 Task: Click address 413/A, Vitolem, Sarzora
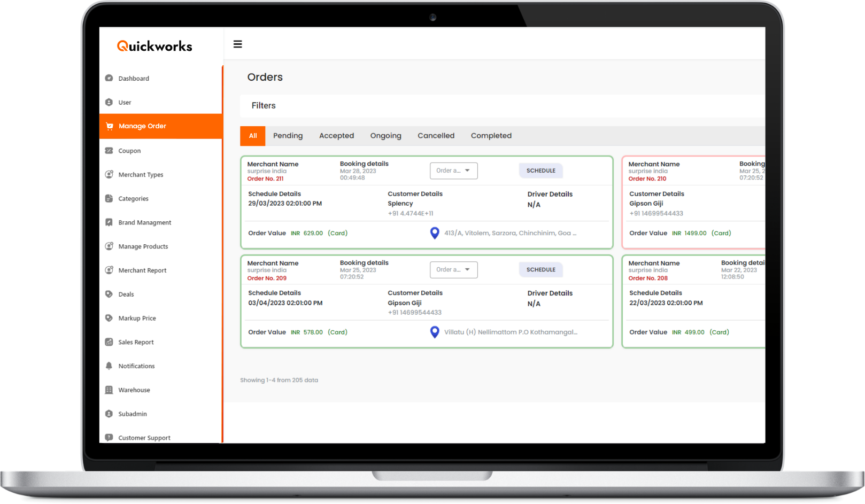point(510,233)
